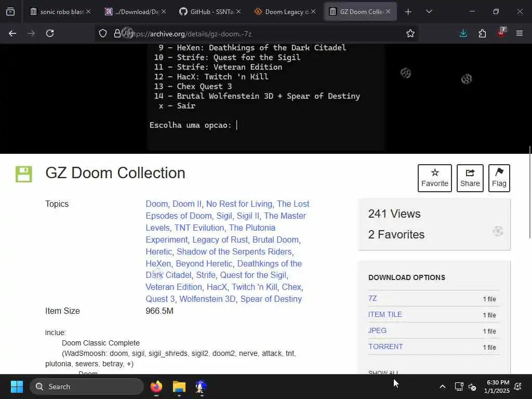This screenshot has width=532, height=399.
Task: Show hidden system tray icons
Action: 443,387
